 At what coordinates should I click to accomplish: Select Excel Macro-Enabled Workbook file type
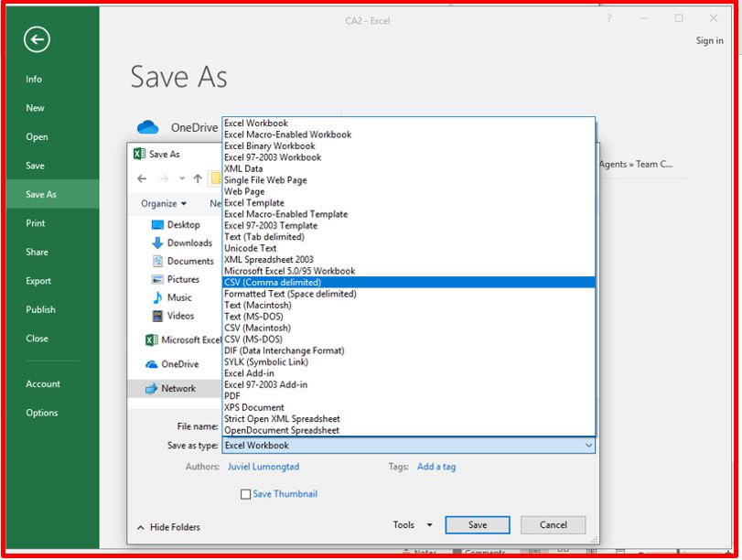[409, 135]
